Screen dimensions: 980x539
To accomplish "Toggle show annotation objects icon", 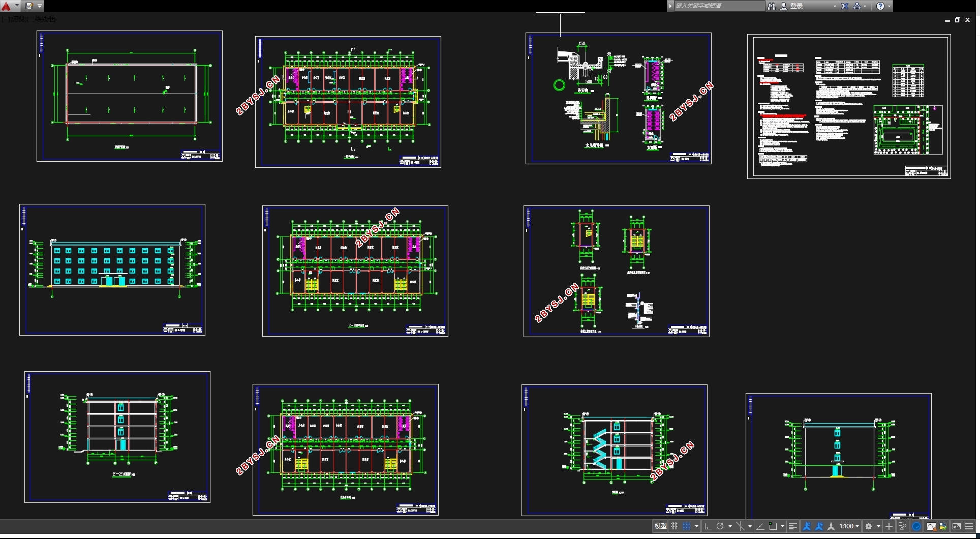I will pos(807,526).
